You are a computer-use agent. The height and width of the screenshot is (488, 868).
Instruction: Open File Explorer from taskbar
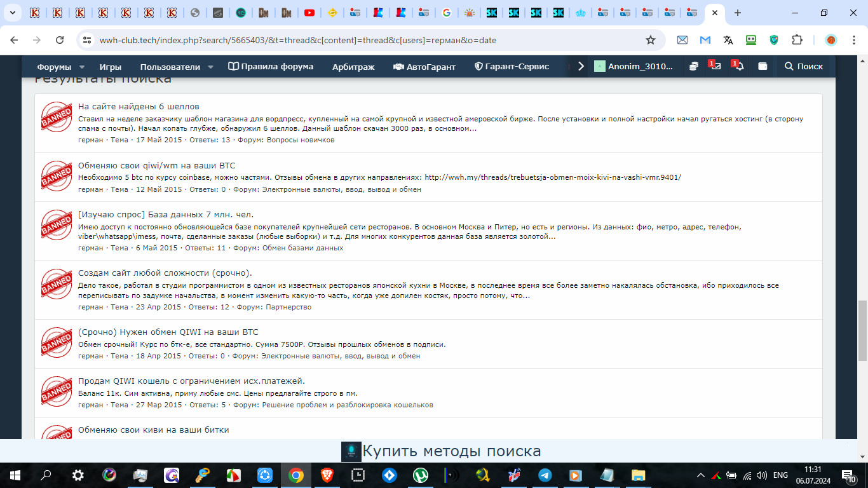point(638,475)
